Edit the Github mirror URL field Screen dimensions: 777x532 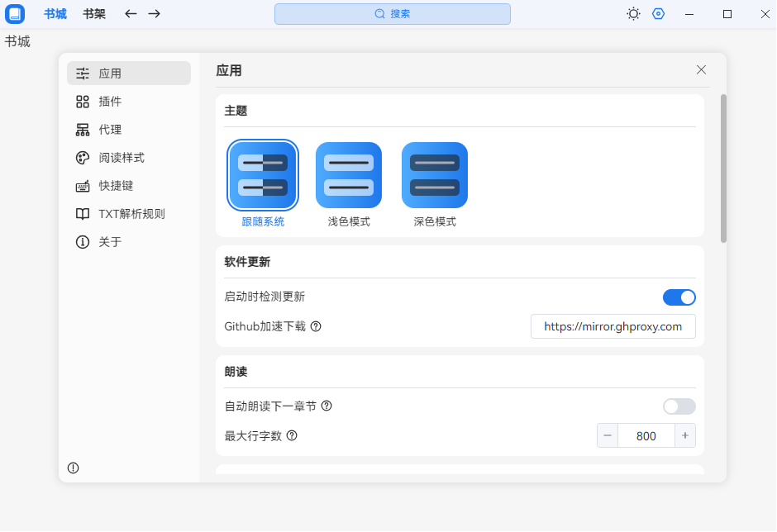coord(613,326)
